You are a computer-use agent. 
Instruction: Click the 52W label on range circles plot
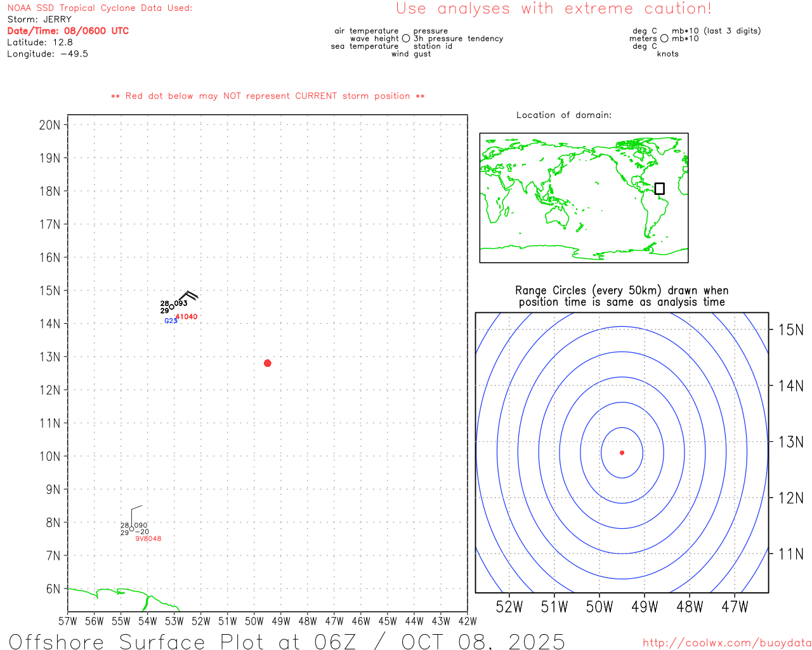509,607
